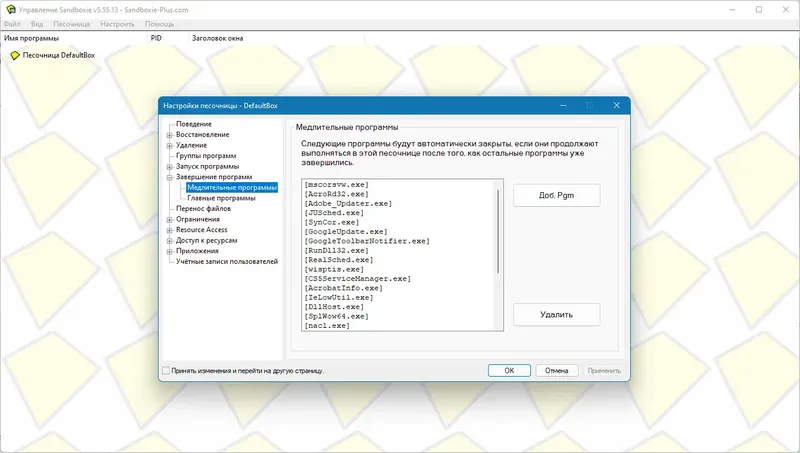Expand the Ограничения tree node

(x=169, y=220)
